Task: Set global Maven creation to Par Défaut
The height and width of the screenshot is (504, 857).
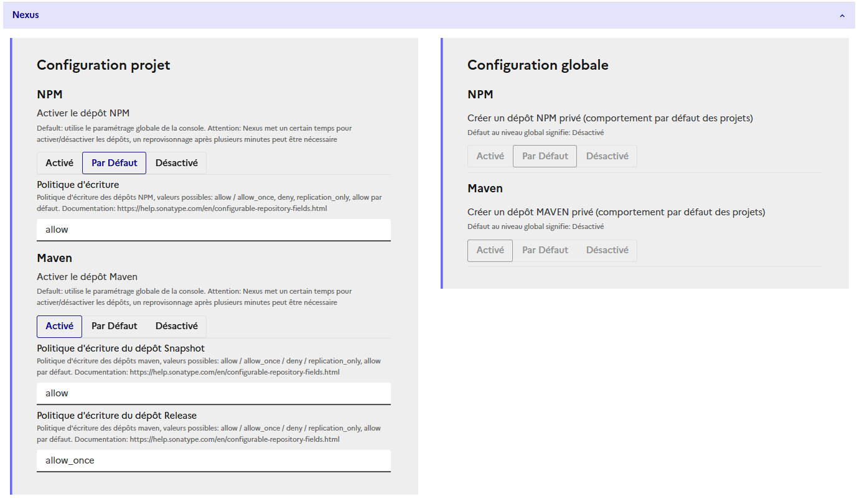Action: [544, 250]
